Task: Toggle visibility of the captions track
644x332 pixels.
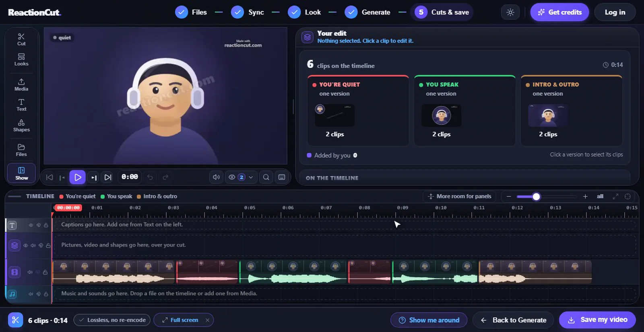Action: (31, 225)
